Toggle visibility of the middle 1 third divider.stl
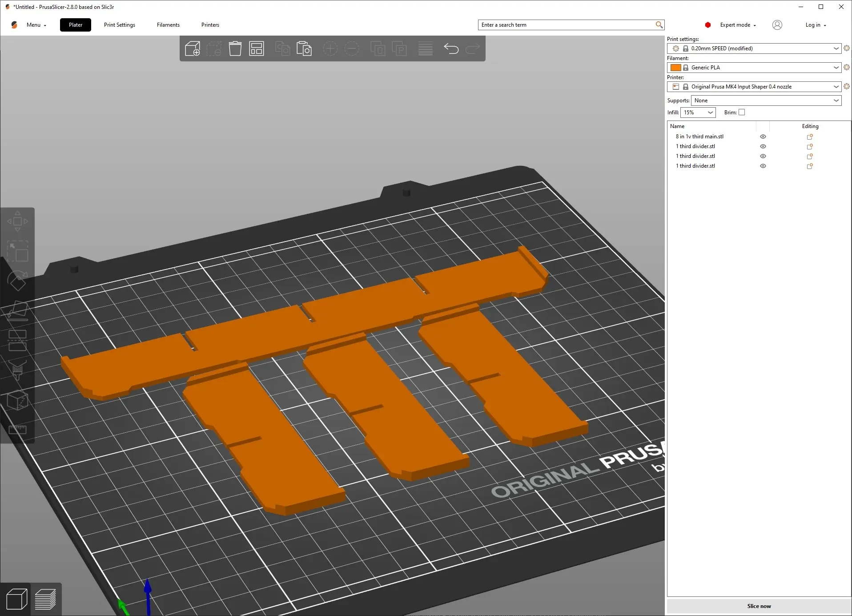The width and height of the screenshot is (852, 616). tap(763, 156)
